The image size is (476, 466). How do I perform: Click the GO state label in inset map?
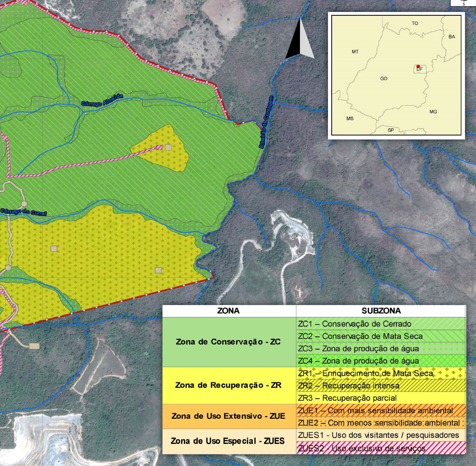(x=384, y=79)
